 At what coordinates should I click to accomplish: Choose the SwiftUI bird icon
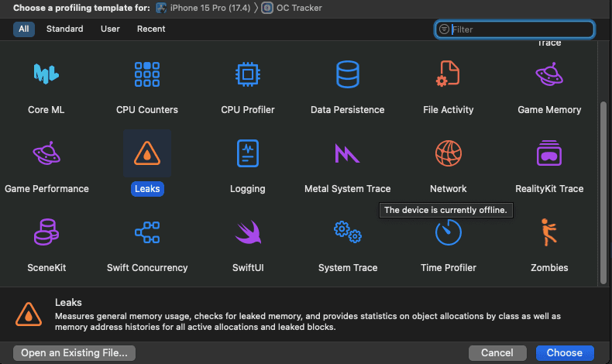[x=248, y=232]
